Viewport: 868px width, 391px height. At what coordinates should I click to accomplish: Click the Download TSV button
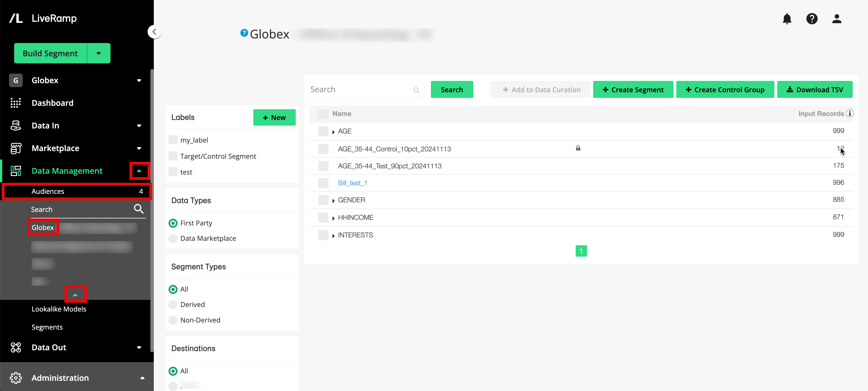[815, 89]
